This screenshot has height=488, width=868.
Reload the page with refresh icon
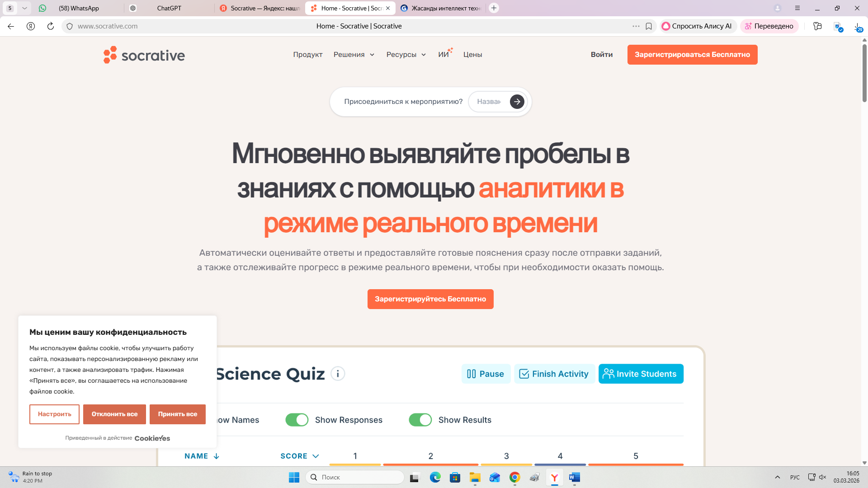click(51, 26)
